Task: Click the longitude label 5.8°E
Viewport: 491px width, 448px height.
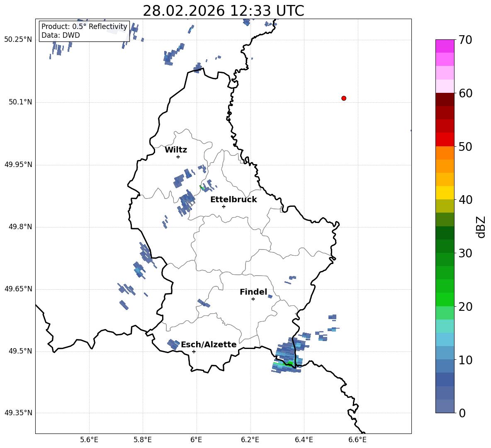Action: (x=143, y=440)
